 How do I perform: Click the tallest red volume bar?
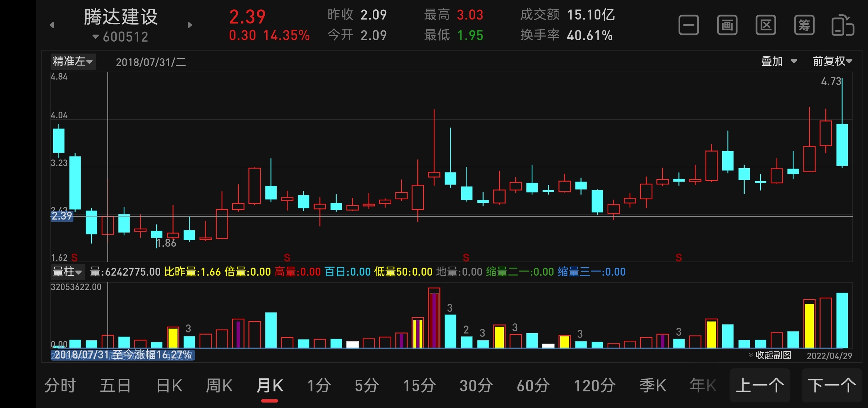tap(434, 318)
